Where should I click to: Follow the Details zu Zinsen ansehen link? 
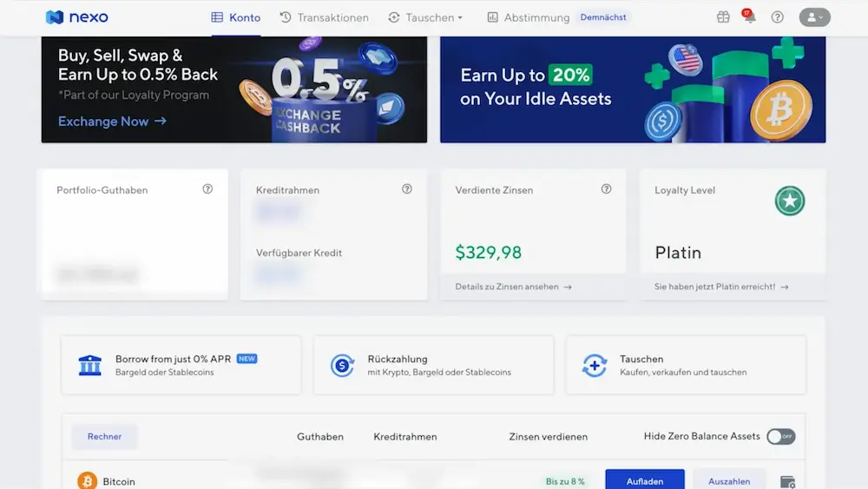(x=513, y=287)
